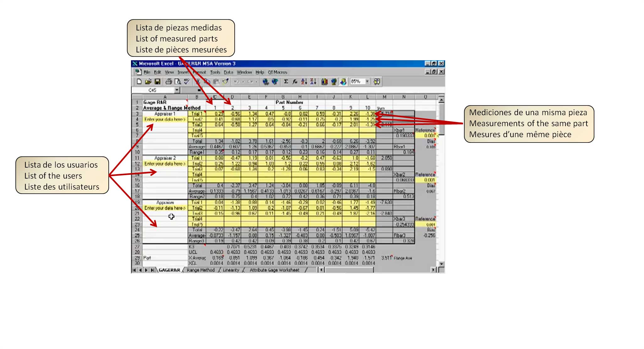Select column header M

384,97
